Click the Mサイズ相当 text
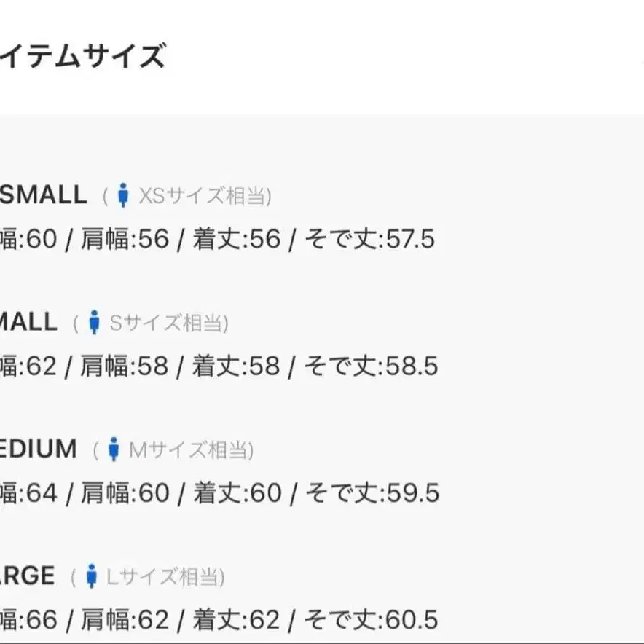Screen dimensions: 644x644 190,450
